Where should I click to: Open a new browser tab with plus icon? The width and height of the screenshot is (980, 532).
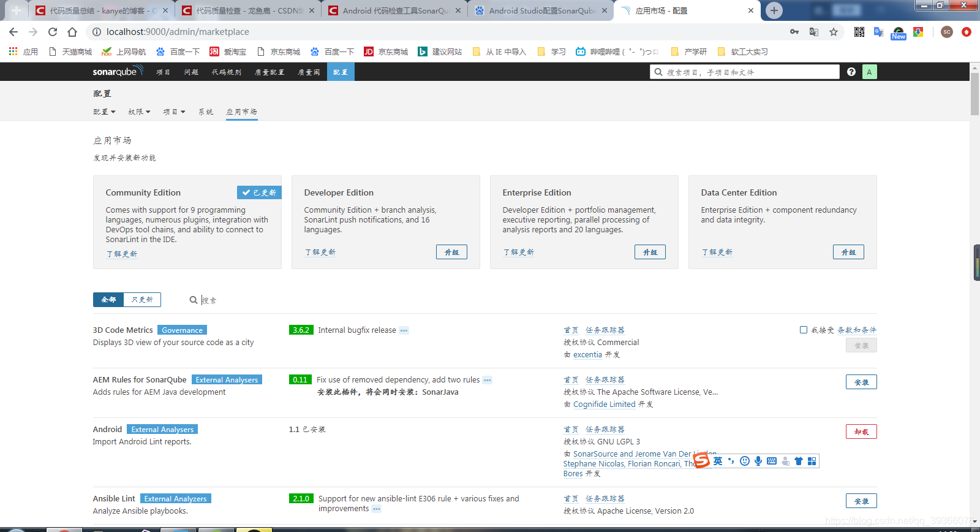(x=774, y=10)
